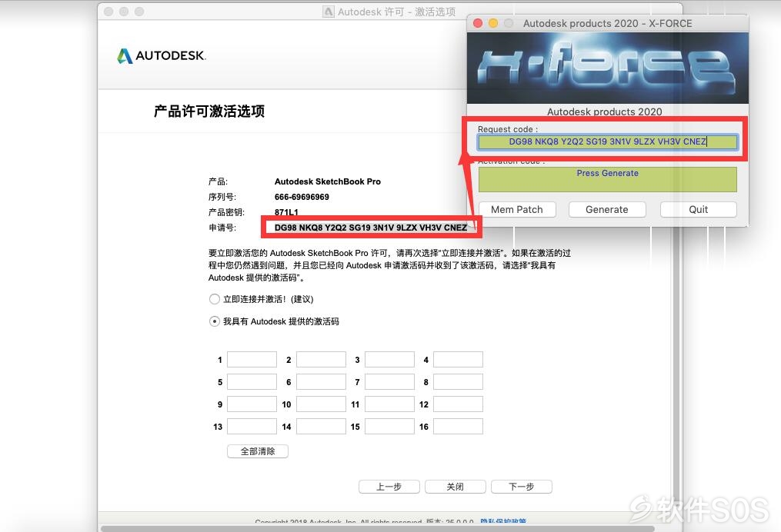Click activation code field number 16
The height and width of the screenshot is (532, 781).
coord(459,427)
